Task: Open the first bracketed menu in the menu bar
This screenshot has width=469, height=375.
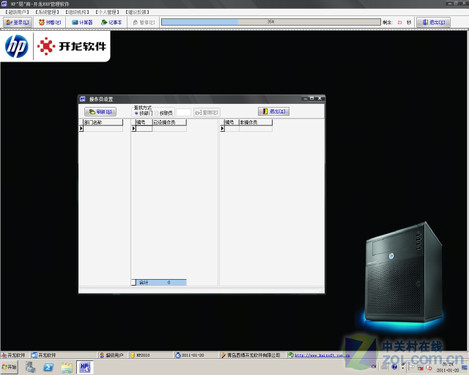Action: click(x=18, y=12)
